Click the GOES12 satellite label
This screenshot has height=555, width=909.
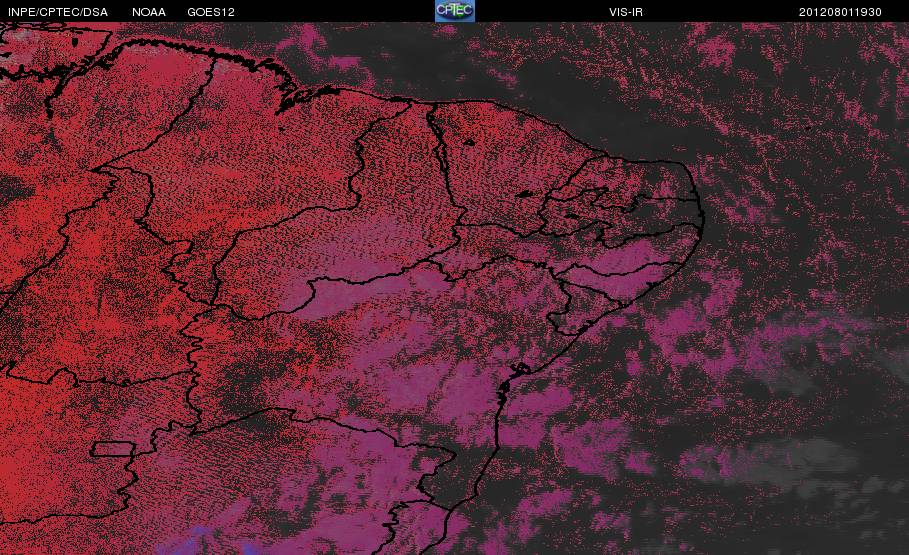[x=211, y=12]
